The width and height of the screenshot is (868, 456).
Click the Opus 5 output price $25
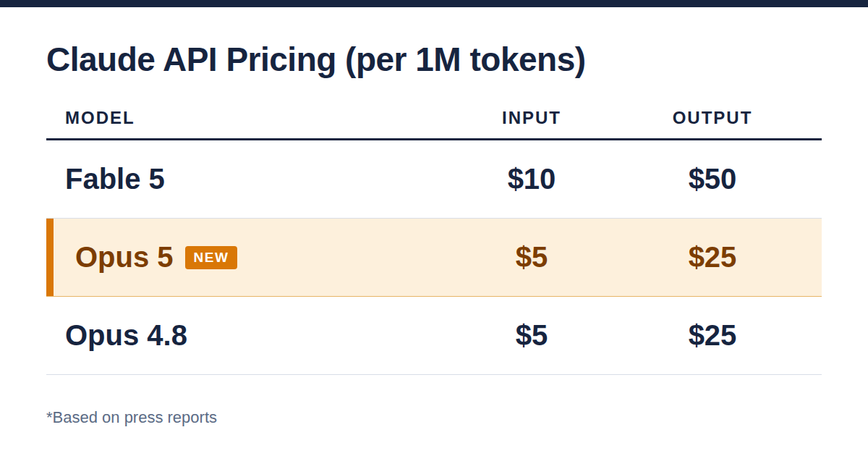(x=712, y=257)
